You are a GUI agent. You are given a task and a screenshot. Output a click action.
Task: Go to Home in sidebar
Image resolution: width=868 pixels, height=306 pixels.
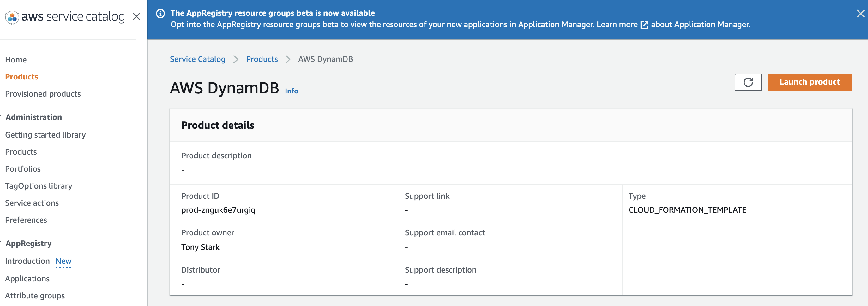pyautogui.click(x=16, y=60)
